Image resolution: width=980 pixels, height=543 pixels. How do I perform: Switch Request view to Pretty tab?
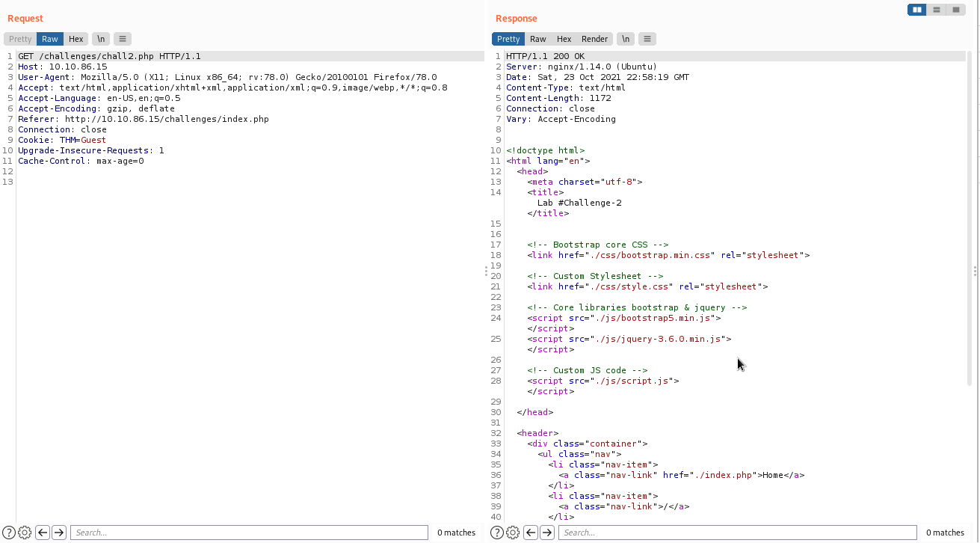point(20,39)
